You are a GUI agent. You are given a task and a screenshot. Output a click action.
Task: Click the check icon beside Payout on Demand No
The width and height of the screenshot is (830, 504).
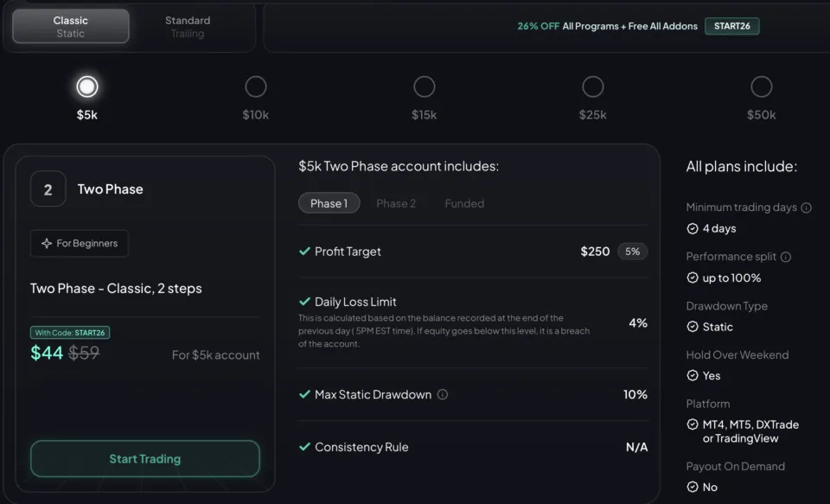(692, 487)
